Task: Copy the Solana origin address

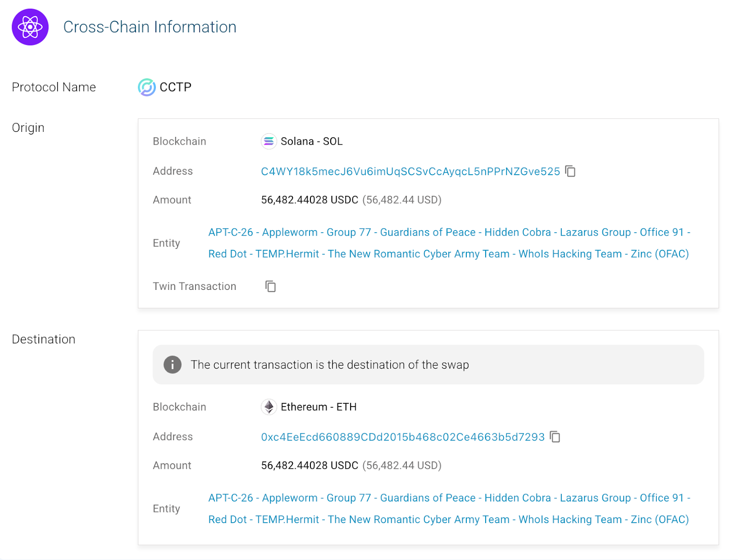Action: [x=571, y=171]
